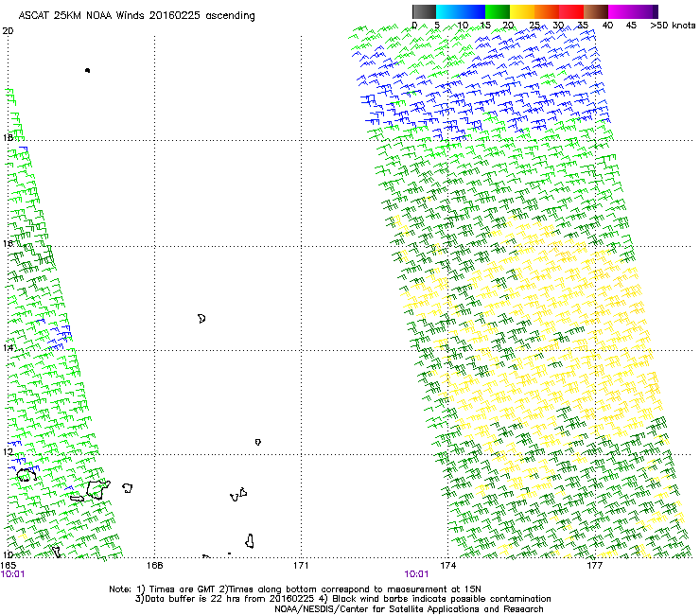700x615 pixels.
Task: Click the latitude label '14' on left axis
Action: [x=8, y=347]
